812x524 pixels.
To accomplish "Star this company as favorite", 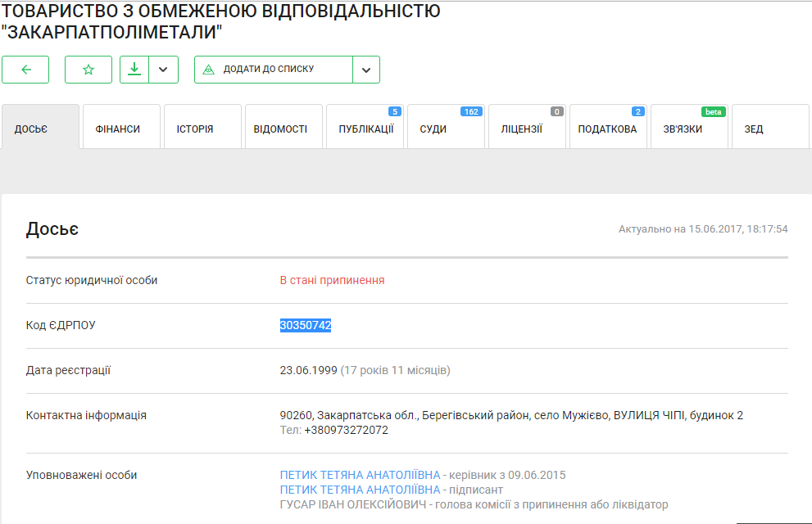I will coord(88,70).
